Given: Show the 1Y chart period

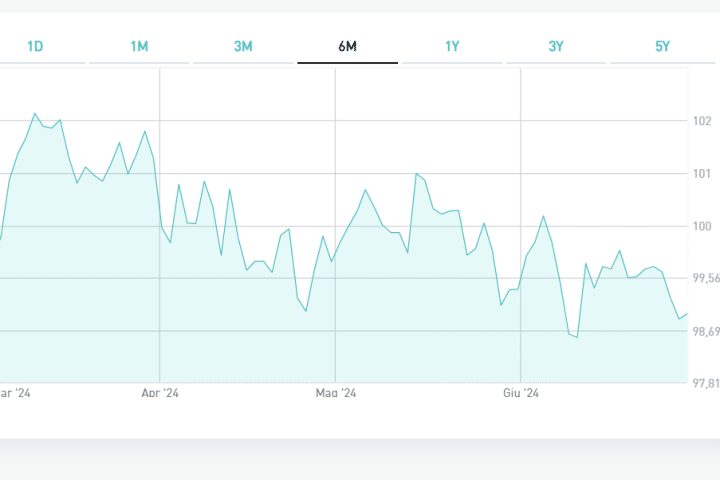Looking at the screenshot, I should coord(452,46).
